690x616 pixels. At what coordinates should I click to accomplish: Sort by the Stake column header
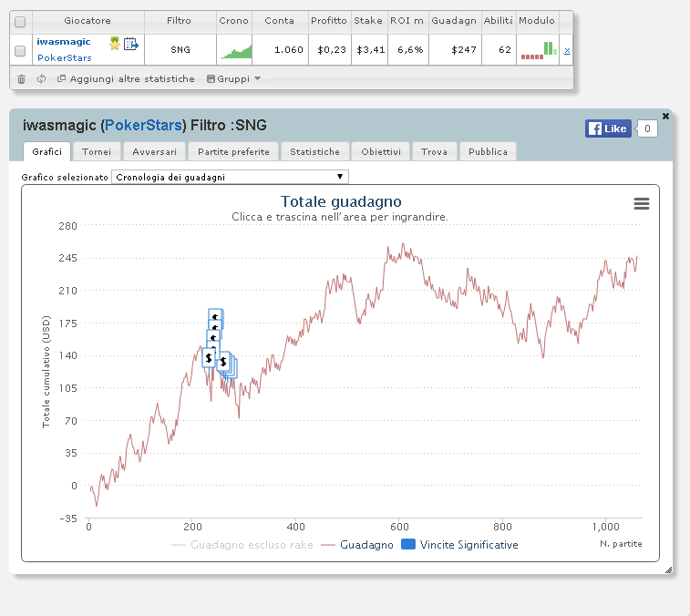click(368, 21)
